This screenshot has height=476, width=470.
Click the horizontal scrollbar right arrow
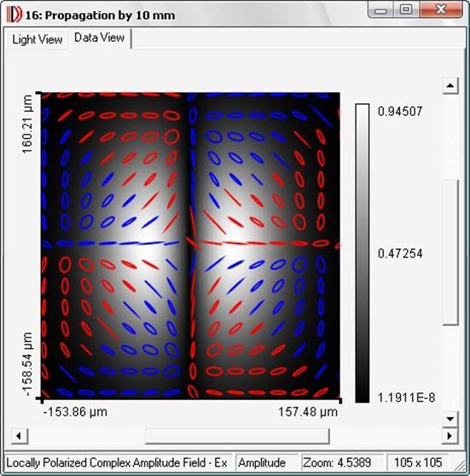[x=450, y=436]
